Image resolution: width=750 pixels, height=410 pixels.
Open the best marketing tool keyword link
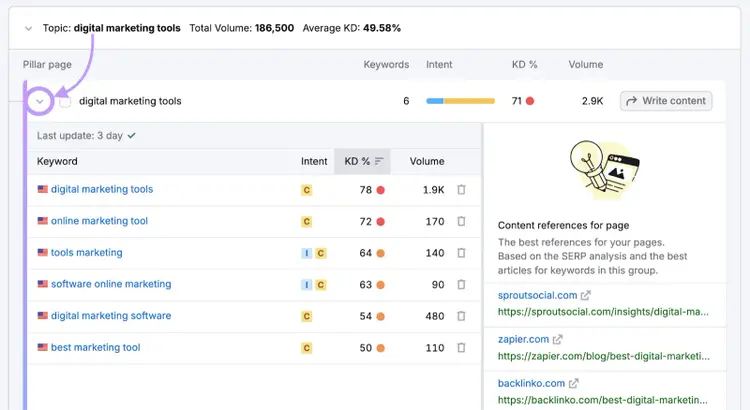(96, 347)
